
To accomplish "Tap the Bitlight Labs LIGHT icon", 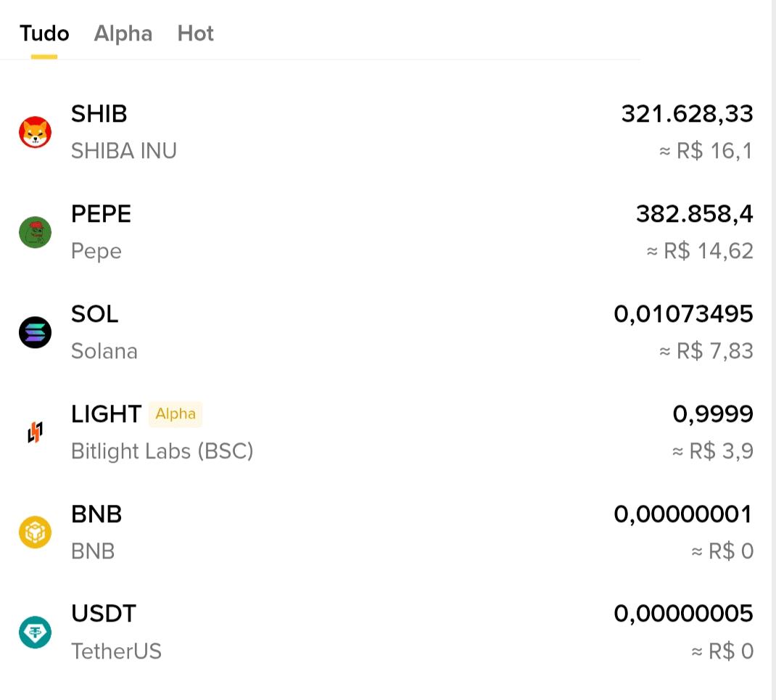I will click(x=35, y=432).
